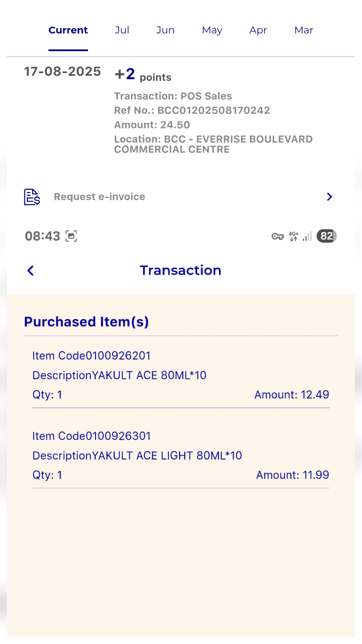Viewport: 362px width, 644px height.
Task: Tap the e-invoice document icon
Action: (32, 197)
